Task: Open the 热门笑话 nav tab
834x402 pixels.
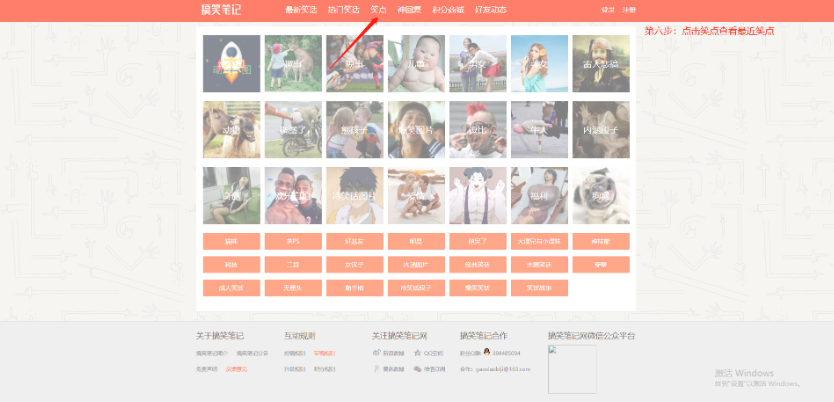Action: (343, 10)
